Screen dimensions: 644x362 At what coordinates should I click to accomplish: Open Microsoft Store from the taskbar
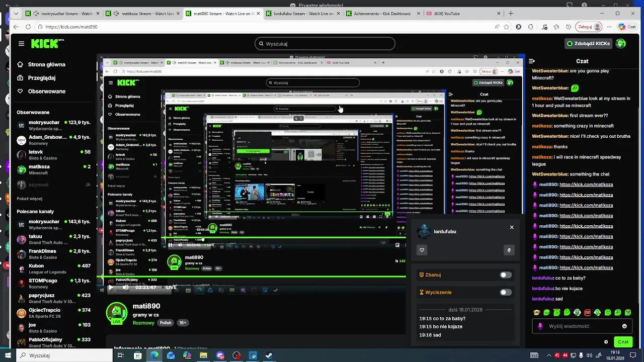137,355
